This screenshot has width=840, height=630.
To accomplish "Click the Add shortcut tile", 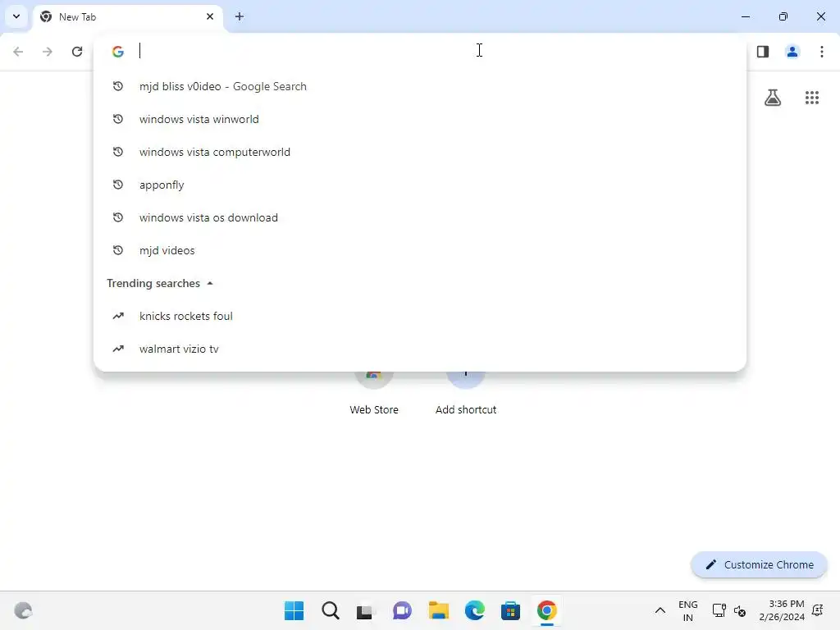I will point(466,394).
